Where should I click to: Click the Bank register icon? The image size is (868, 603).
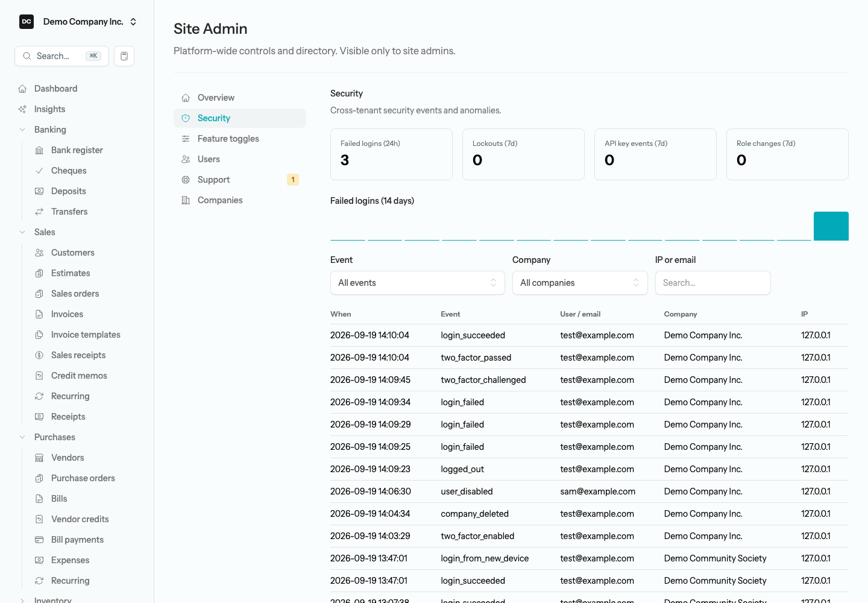39,150
